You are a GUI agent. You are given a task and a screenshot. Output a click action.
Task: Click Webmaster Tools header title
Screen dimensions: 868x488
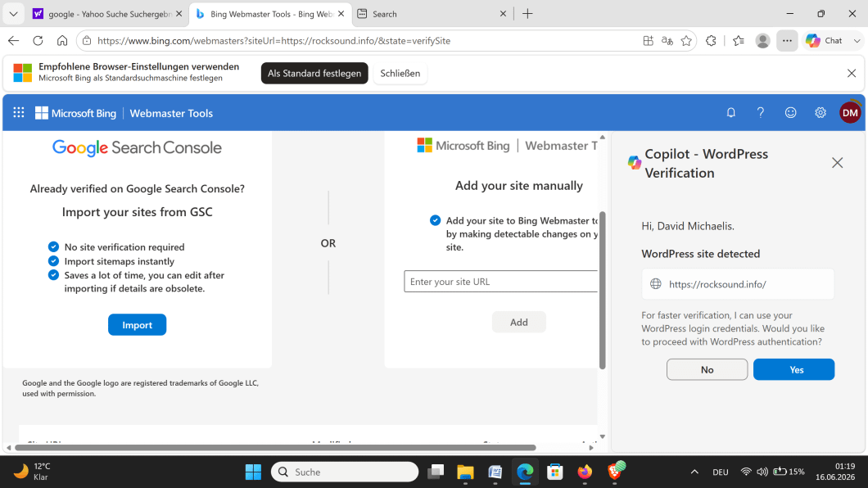[171, 113]
